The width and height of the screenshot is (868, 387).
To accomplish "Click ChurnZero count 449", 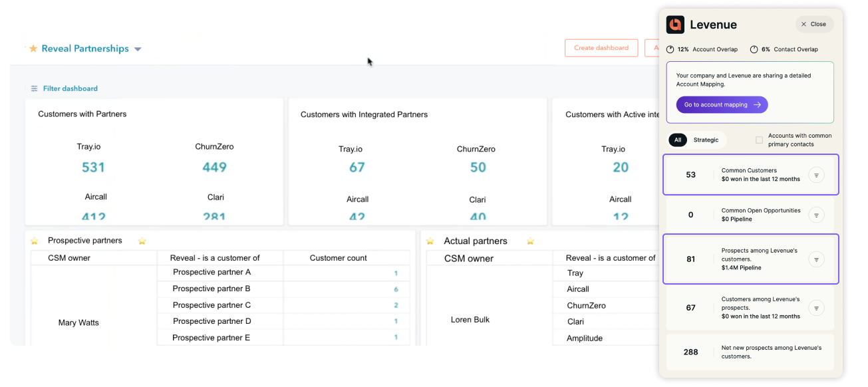I will (x=214, y=167).
